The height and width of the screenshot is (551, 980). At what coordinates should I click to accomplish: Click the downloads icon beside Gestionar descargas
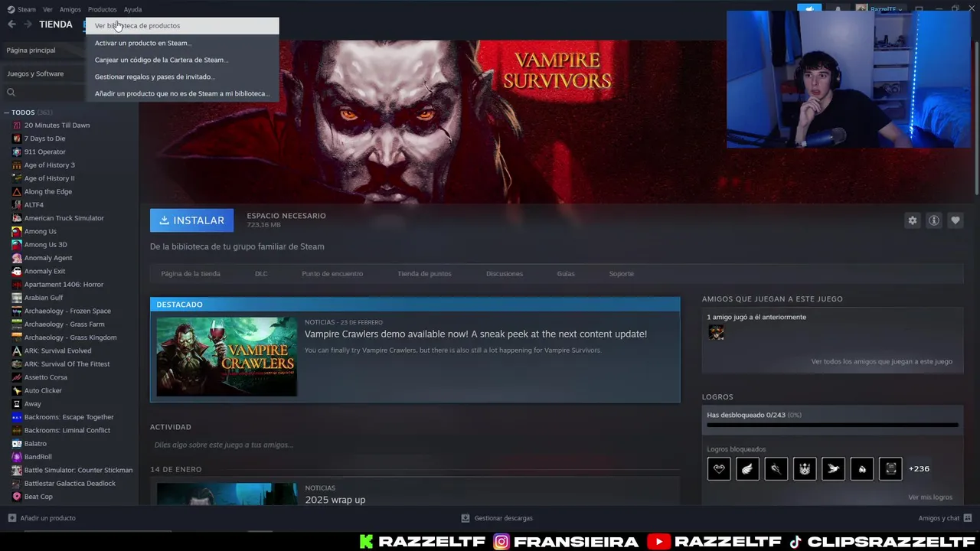click(x=465, y=518)
